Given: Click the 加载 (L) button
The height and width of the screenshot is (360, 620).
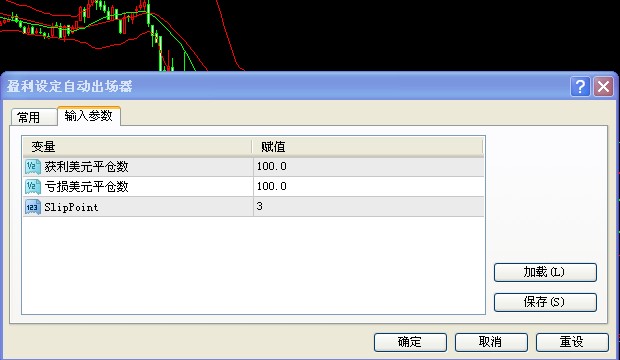Looking at the screenshot, I should tap(545, 272).
